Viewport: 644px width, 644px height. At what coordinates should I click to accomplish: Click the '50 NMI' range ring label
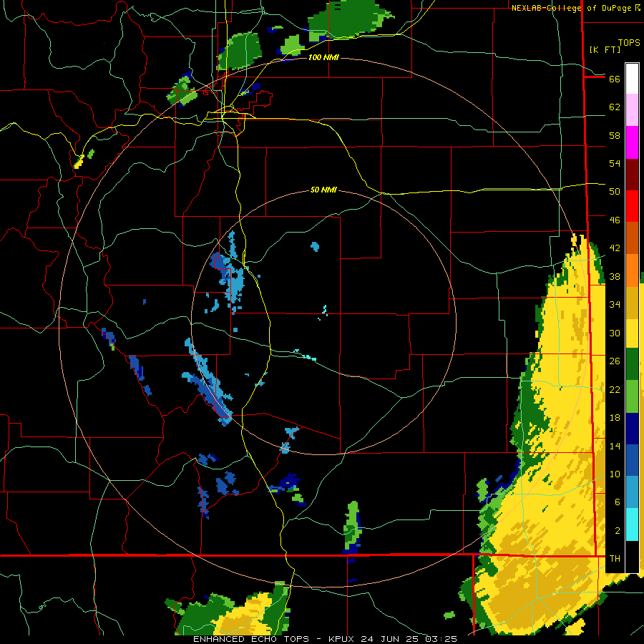[323, 190]
